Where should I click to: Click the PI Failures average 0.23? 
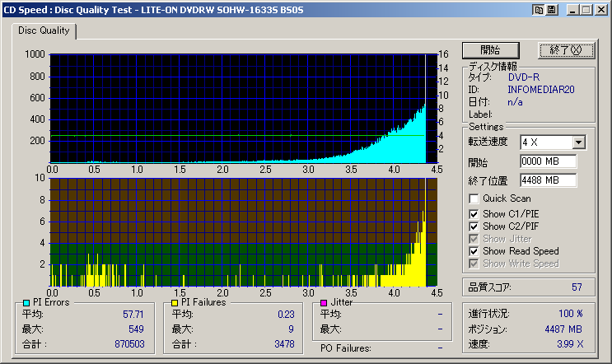tap(286, 315)
